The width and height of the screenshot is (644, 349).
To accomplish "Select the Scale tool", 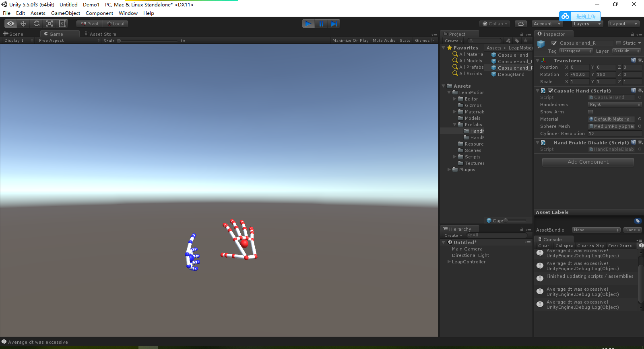I will point(49,24).
